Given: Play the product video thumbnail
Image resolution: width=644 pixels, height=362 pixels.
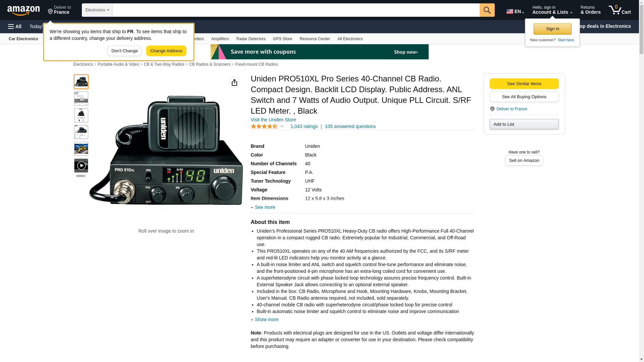Looking at the screenshot, I should coord(81,166).
